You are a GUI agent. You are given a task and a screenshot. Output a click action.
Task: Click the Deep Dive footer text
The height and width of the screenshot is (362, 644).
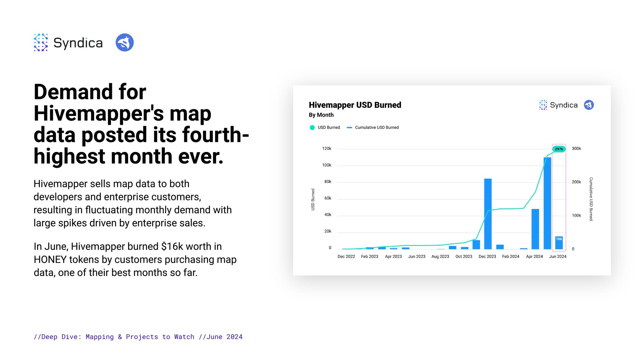pos(138,337)
